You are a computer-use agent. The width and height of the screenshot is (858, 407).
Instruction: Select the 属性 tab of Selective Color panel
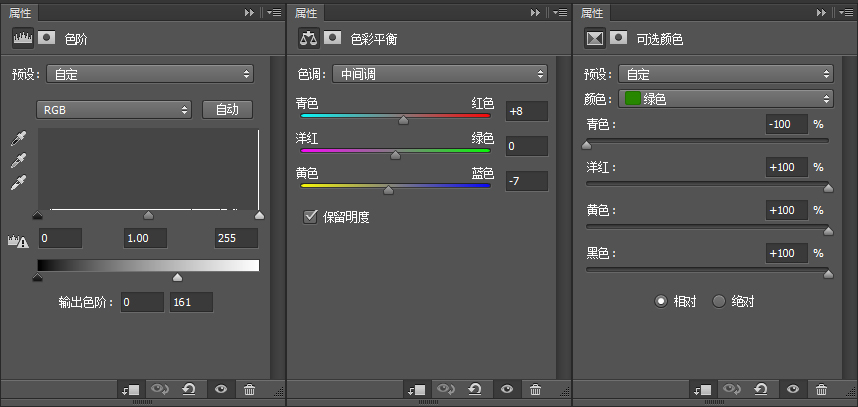pyautogui.click(x=593, y=13)
